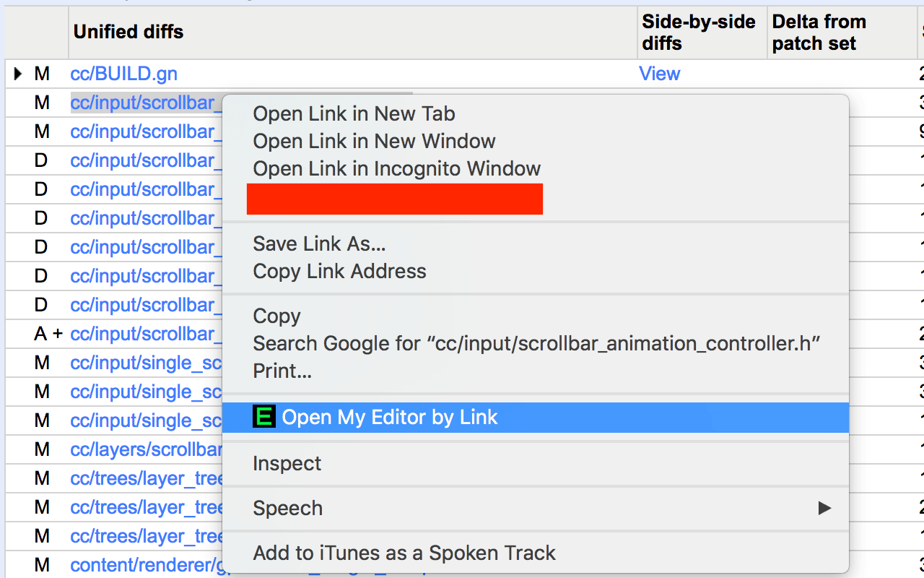Screen dimensions: 924x578
Task: Click the green E editor icon
Action: tap(263, 417)
